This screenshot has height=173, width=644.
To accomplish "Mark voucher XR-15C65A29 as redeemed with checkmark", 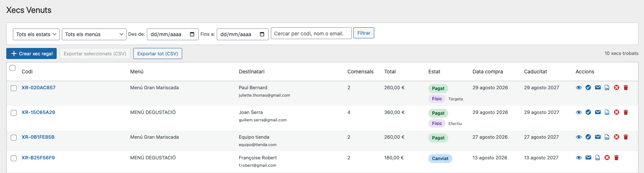I will (x=588, y=112).
